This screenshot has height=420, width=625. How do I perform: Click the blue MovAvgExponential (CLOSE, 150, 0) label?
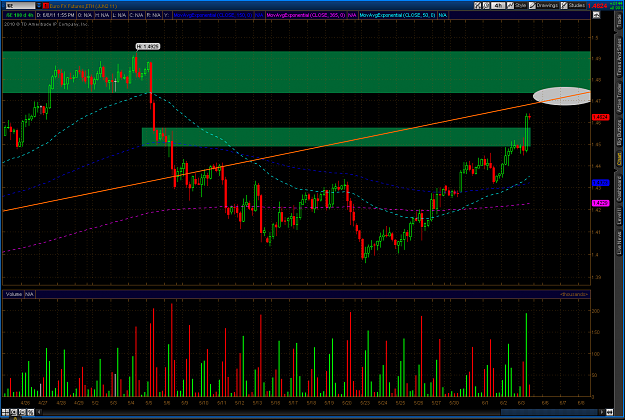pos(213,15)
